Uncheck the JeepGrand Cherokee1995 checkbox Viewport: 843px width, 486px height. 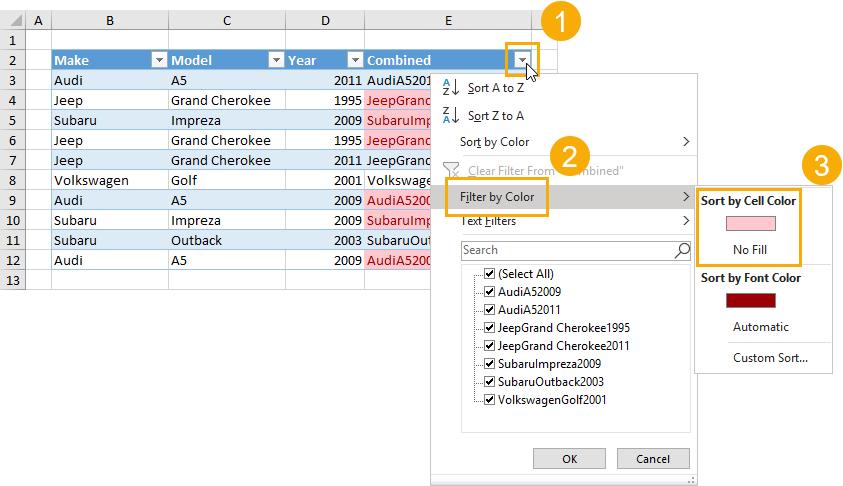pos(489,328)
